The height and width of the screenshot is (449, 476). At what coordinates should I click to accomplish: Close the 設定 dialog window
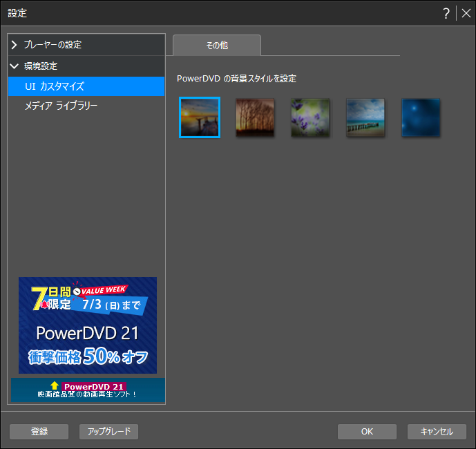[466, 13]
